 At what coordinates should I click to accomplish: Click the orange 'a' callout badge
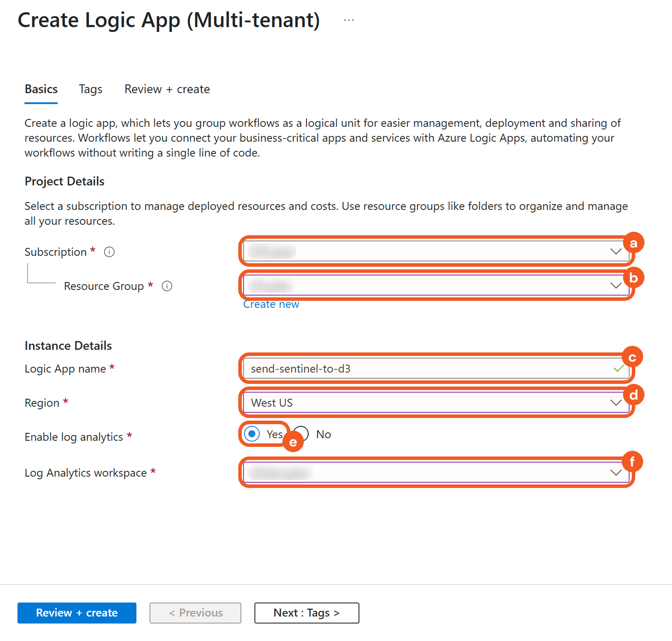click(633, 243)
